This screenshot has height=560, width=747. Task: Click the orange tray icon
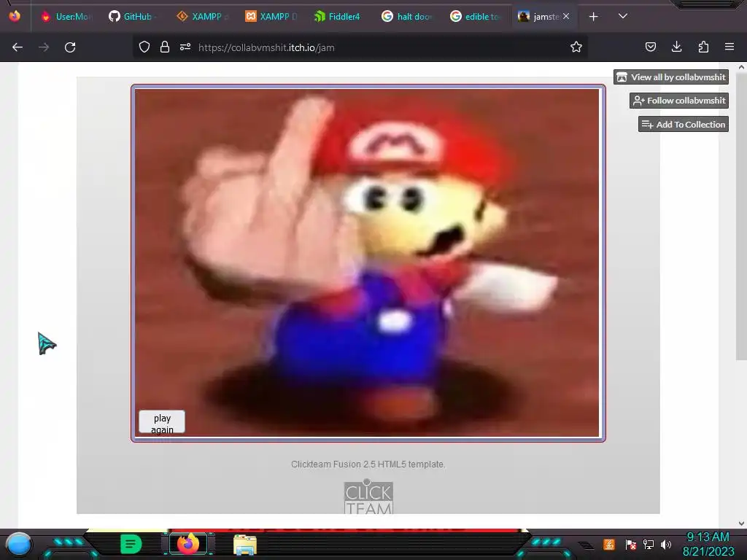pyautogui.click(x=609, y=544)
